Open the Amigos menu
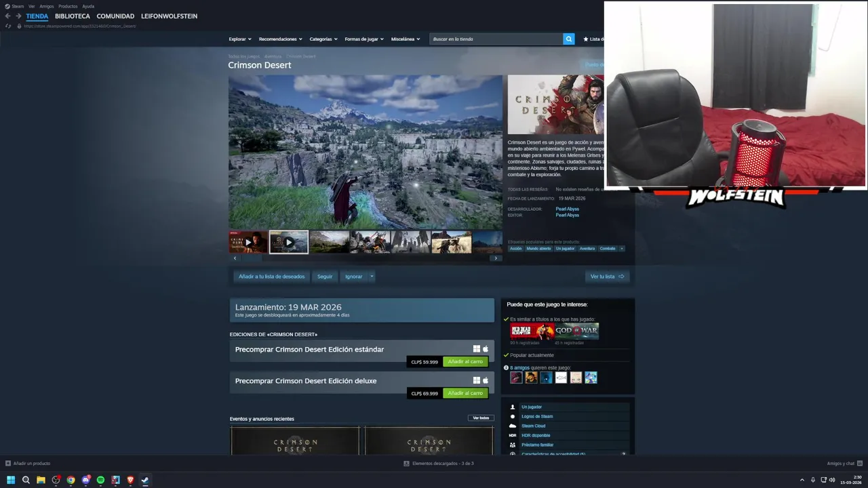 47,6
